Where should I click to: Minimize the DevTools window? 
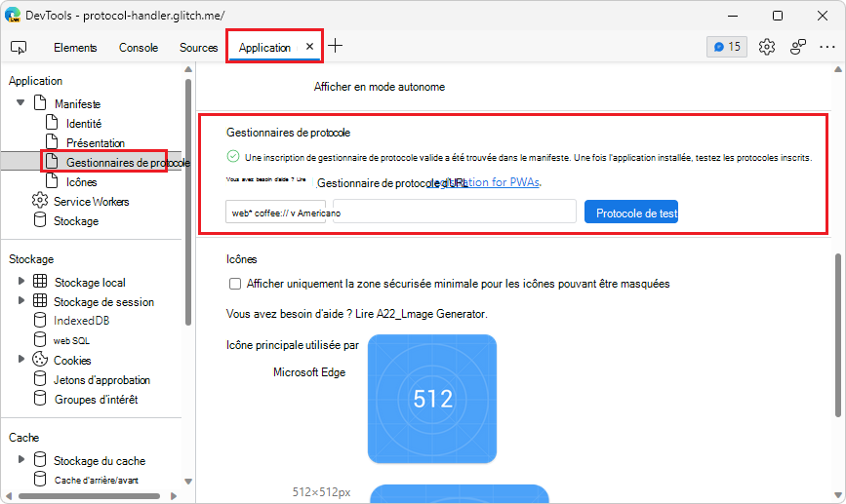tap(733, 16)
